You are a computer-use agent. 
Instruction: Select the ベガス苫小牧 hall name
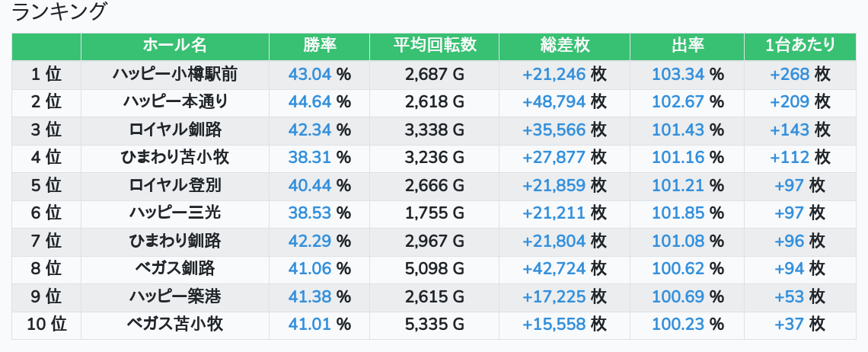click(x=174, y=324)
